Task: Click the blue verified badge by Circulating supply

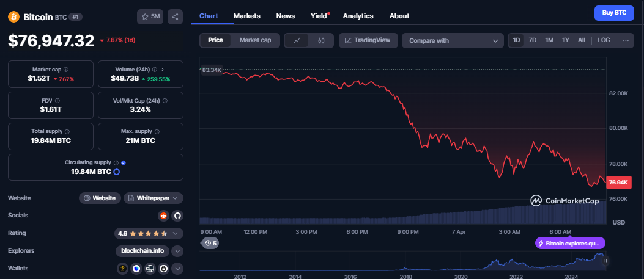Action: point(124,162)
